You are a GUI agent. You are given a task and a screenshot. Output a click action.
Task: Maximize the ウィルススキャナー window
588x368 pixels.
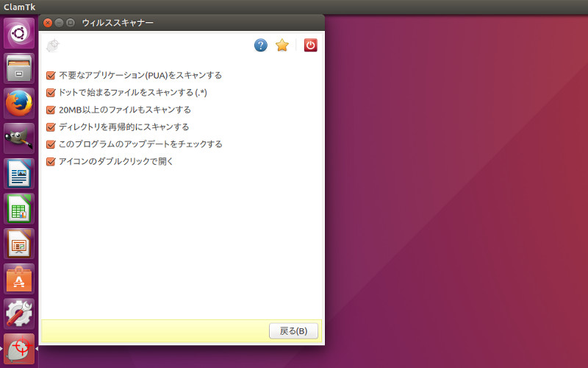70,23
